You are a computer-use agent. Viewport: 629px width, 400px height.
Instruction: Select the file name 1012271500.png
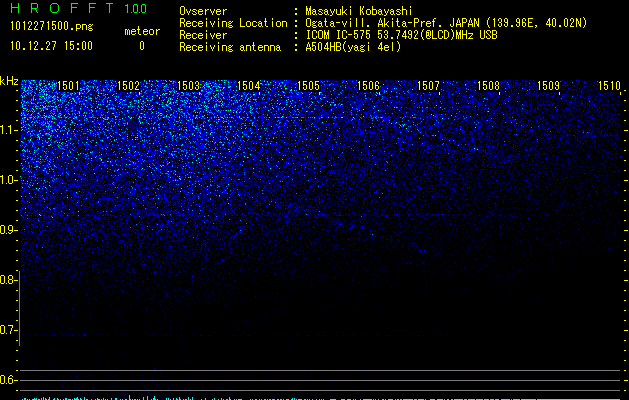coord(52,27)
